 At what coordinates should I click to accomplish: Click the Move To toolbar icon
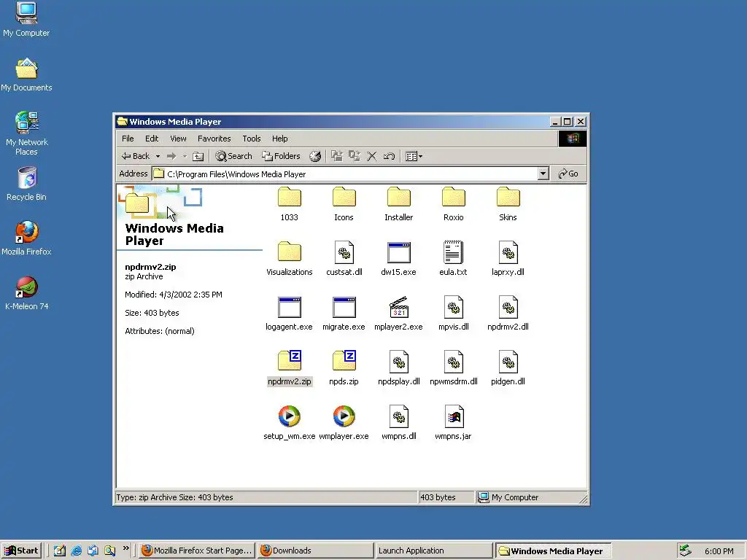click(x=337, y=156)
